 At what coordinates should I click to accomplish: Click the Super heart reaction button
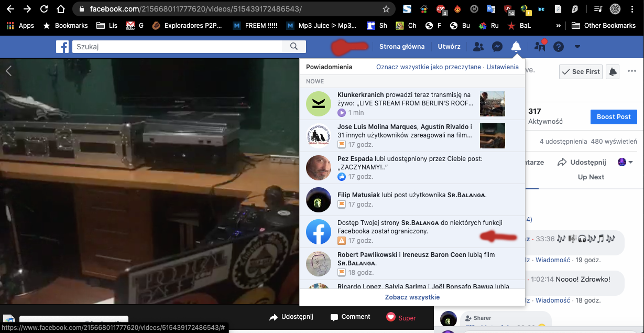(x=401, y=317)
